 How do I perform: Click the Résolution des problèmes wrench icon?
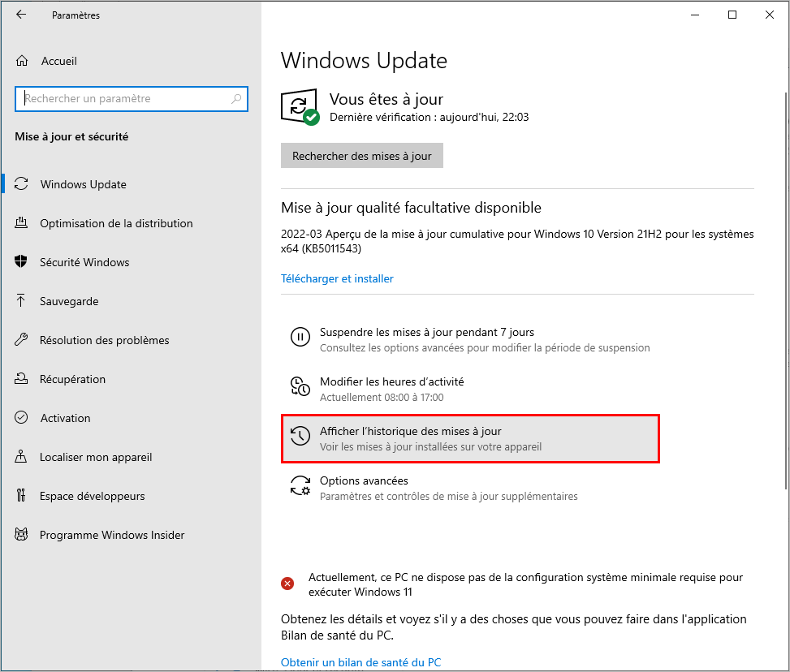(21, 339)
